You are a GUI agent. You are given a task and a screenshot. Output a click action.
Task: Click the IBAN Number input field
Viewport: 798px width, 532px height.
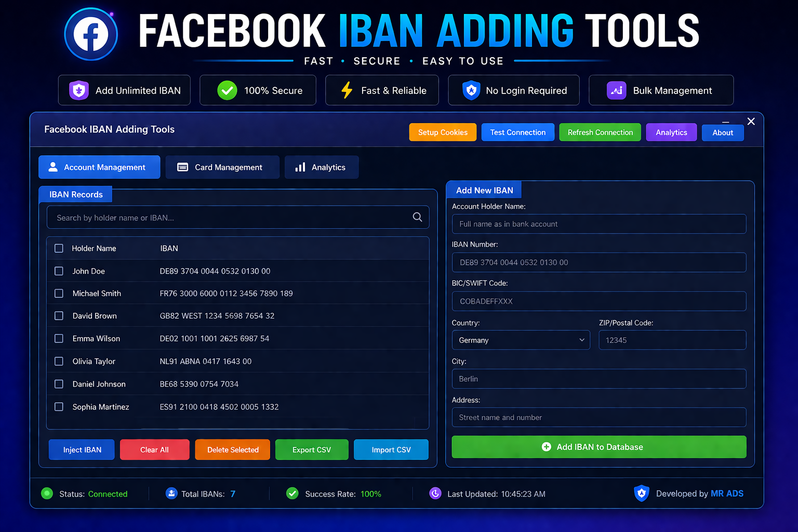coord(599,262)
